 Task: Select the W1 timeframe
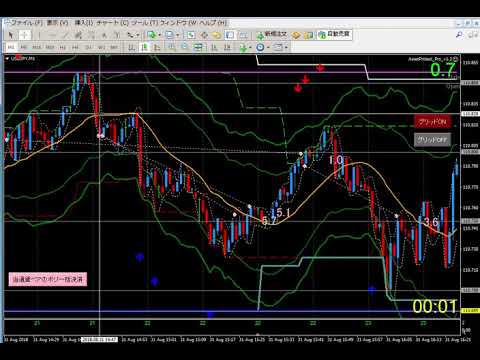(101, 47)
